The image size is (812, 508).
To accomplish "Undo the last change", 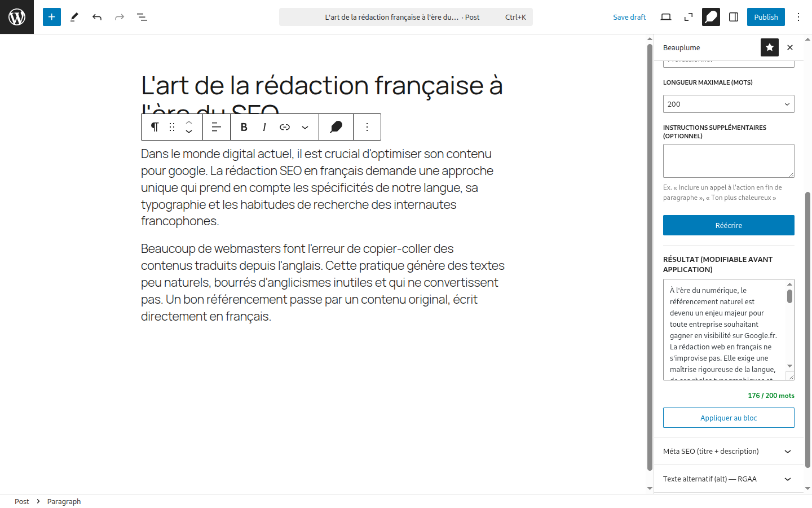I will (x=97, y=17).
